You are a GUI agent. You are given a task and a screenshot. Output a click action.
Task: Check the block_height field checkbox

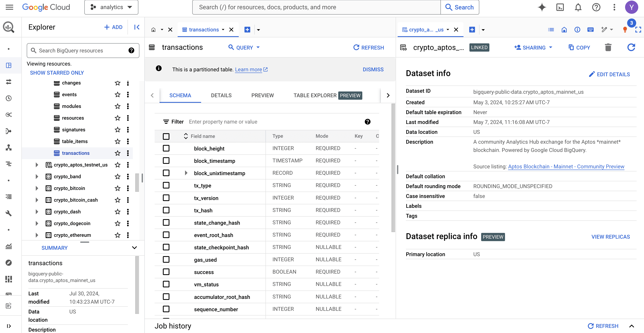tap(166, 148)
